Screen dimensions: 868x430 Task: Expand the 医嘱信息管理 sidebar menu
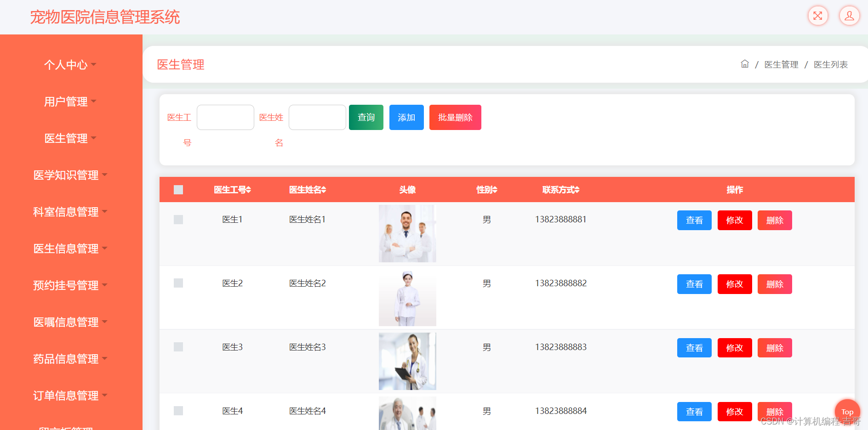pyautogui.click(x=70, y=322)
